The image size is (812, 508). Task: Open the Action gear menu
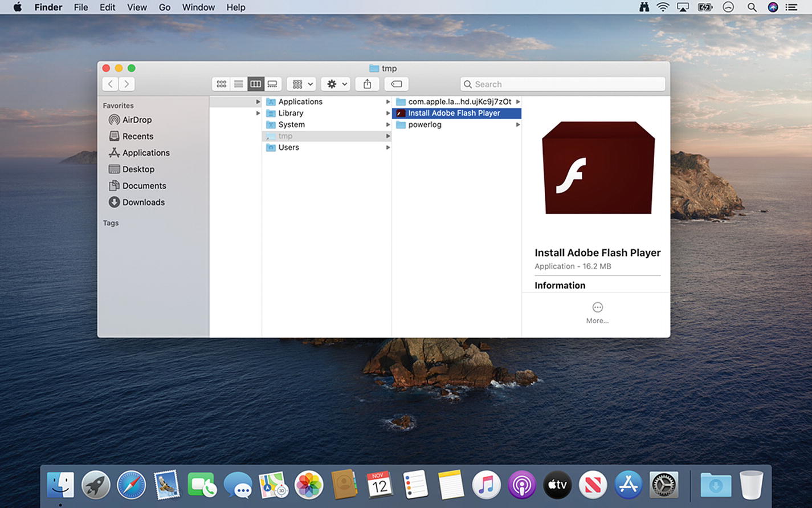[336, 84]
